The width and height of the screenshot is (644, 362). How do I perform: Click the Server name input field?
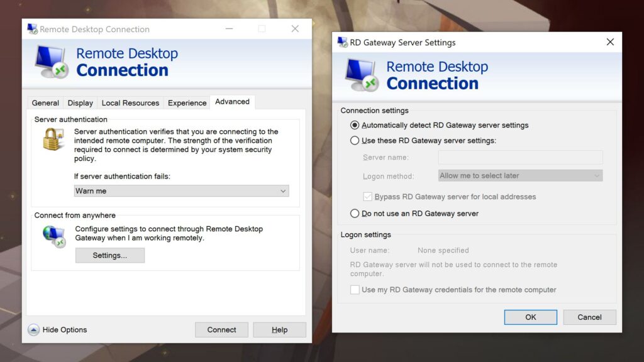tap(520, 157)
